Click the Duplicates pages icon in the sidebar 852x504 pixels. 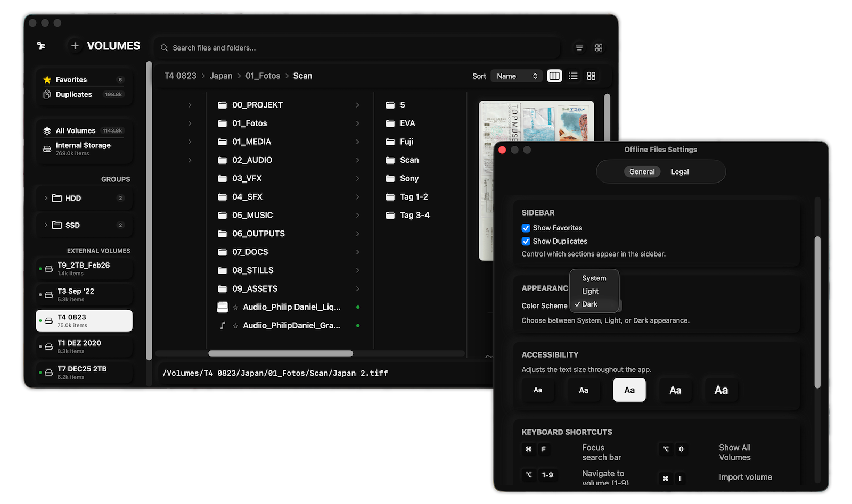47,94
